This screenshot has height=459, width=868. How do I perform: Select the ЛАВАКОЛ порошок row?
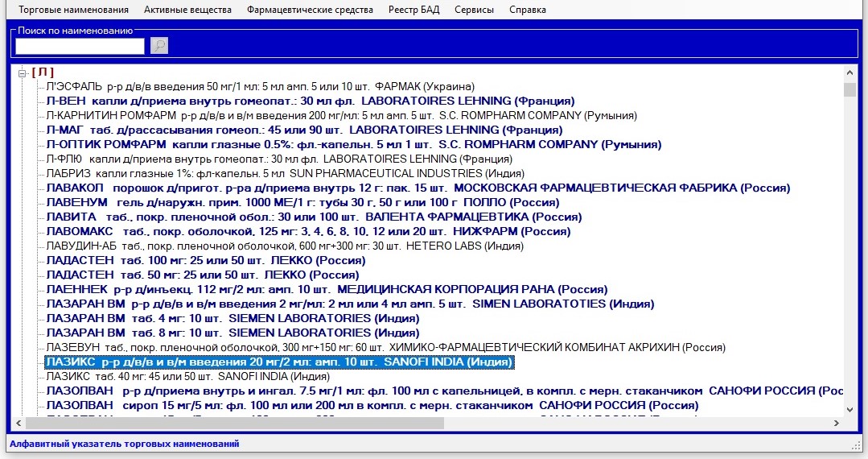coord(418,188)
